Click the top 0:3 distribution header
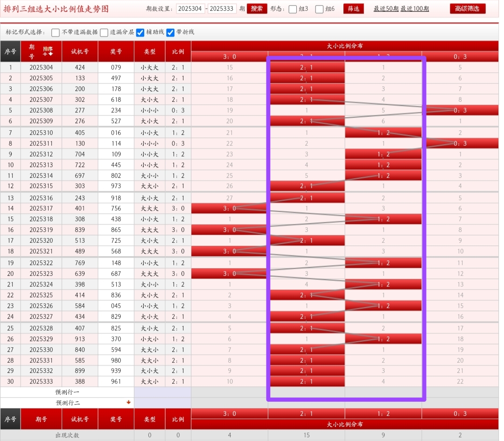 [460, 56]
